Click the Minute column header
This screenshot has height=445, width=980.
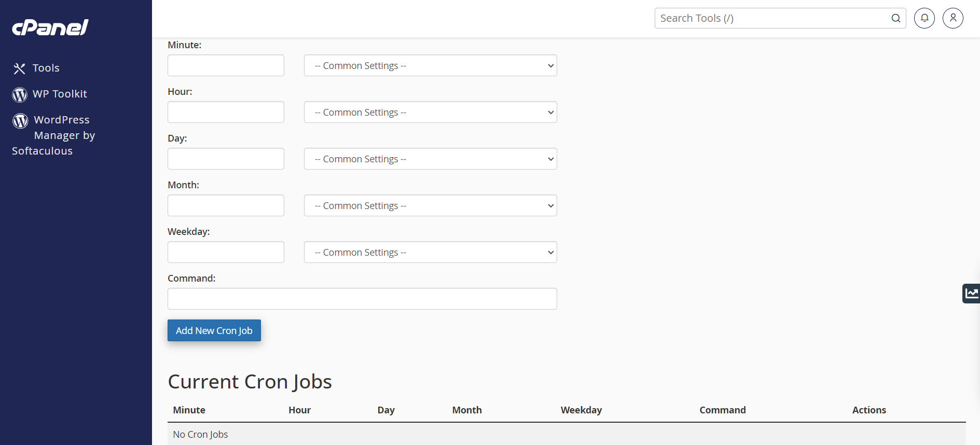pos(189,410)
